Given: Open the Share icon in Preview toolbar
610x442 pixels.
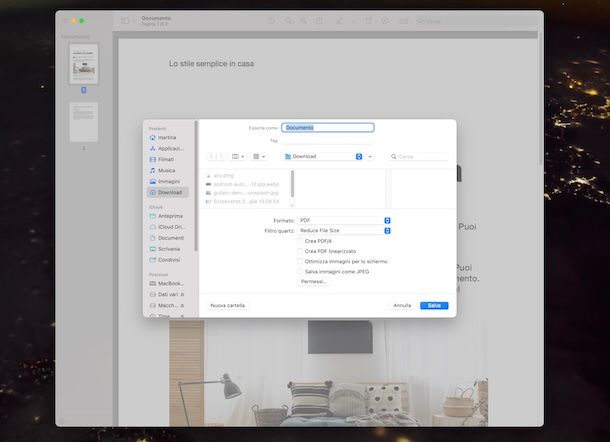Looking at the screenshot, I should (319, 21).
